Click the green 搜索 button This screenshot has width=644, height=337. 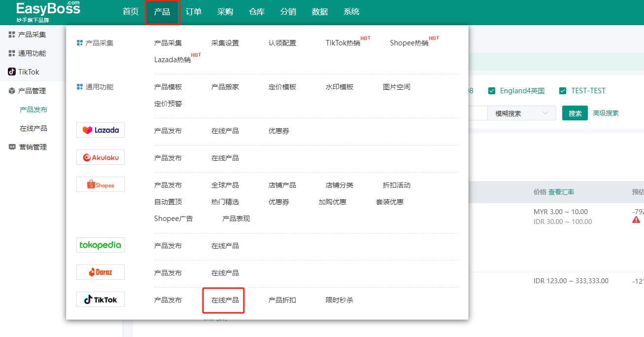pos(575,113)
